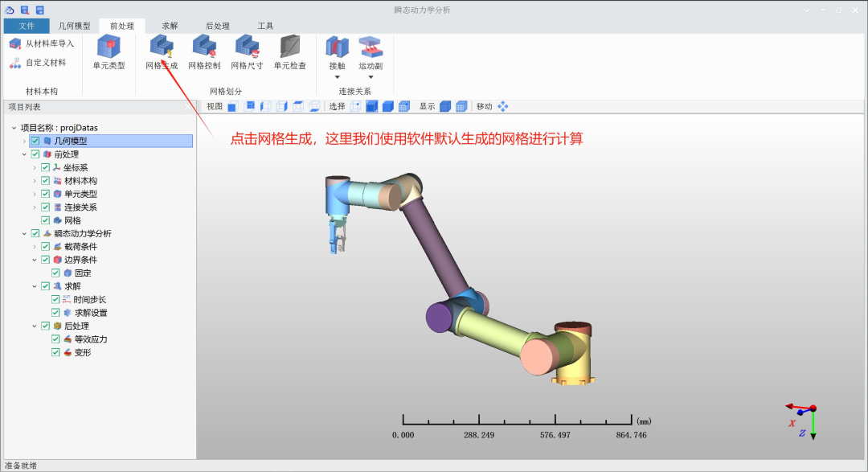The image size is (868, 472).
Task: Select the 前处理 ribbon tab
Action: point(122,26)
